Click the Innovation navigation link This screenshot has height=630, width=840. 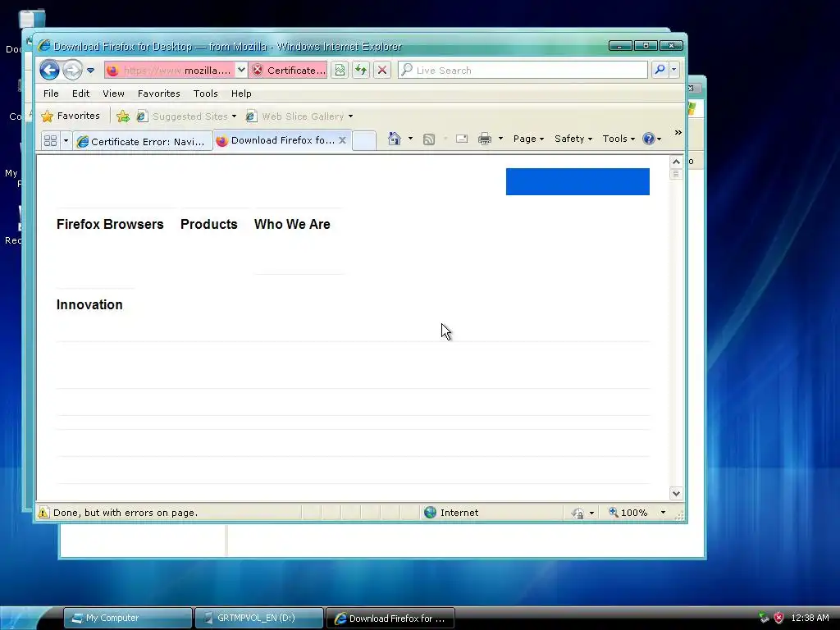coord(89,305)
